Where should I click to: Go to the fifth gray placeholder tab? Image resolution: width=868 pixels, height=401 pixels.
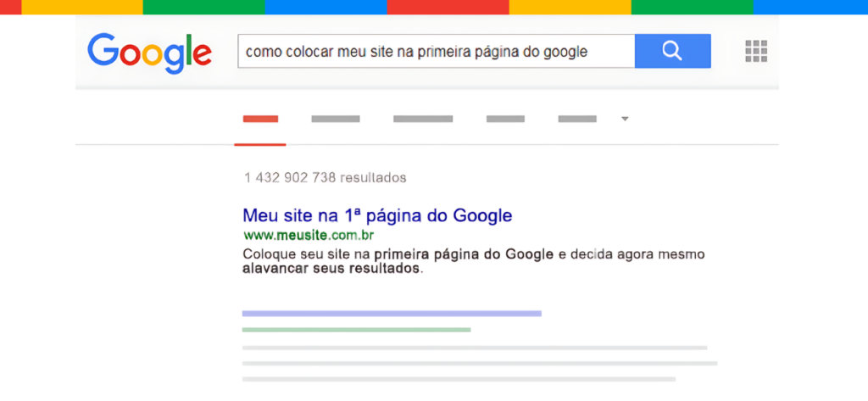(577, 119)
